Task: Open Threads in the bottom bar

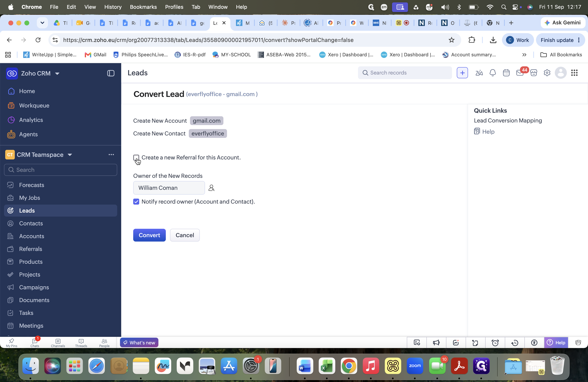Action: click(81, 342)
